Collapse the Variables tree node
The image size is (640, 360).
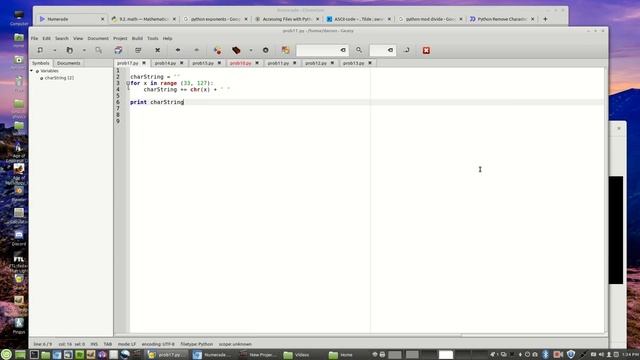coord(32,71)
